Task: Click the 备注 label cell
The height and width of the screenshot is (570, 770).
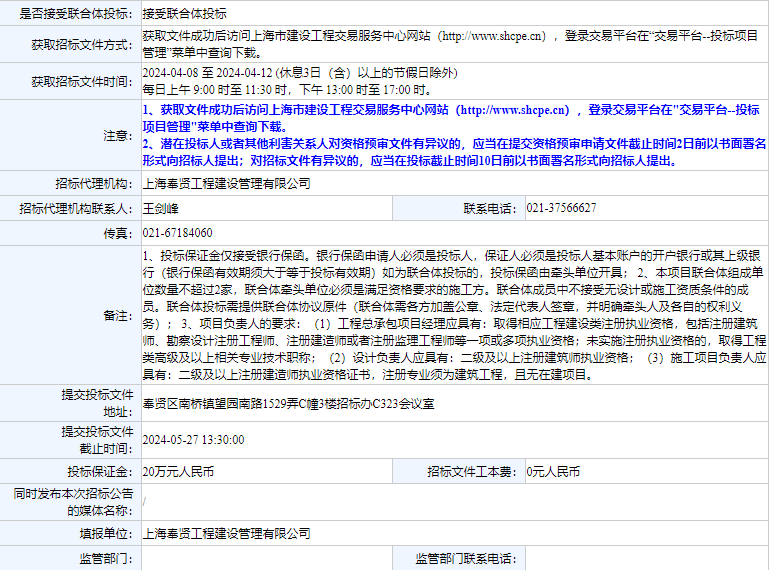Action: (x=116, y=315)
